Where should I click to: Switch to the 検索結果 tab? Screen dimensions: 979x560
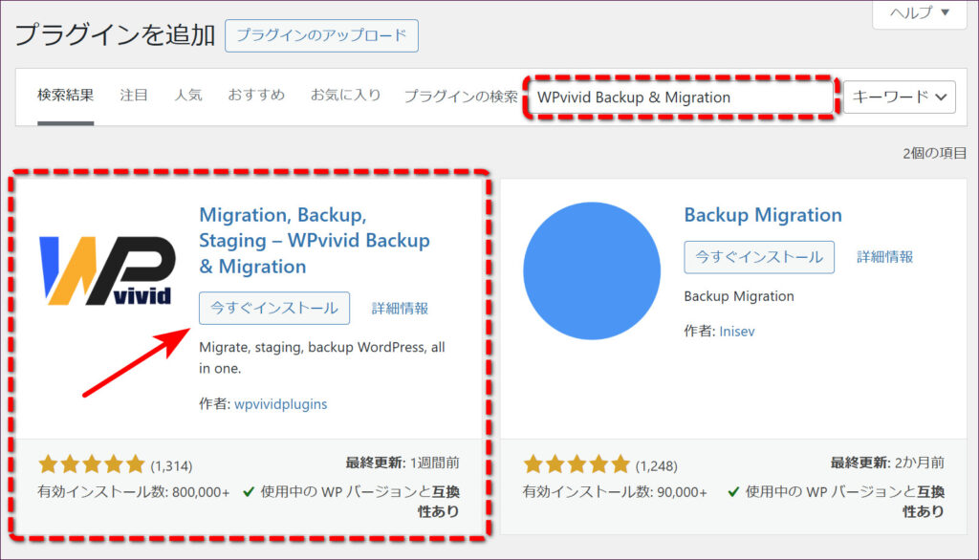click(x=65, y=96)
